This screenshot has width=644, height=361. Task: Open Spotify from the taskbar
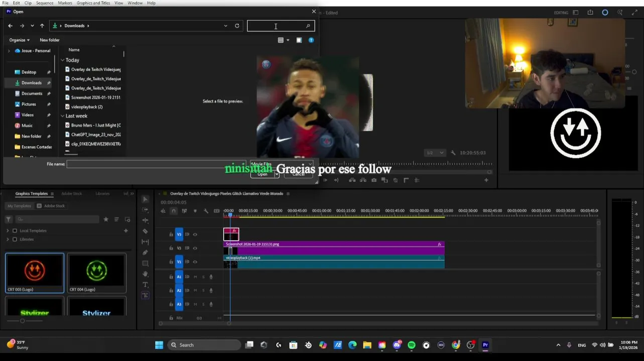coord(412,345)
